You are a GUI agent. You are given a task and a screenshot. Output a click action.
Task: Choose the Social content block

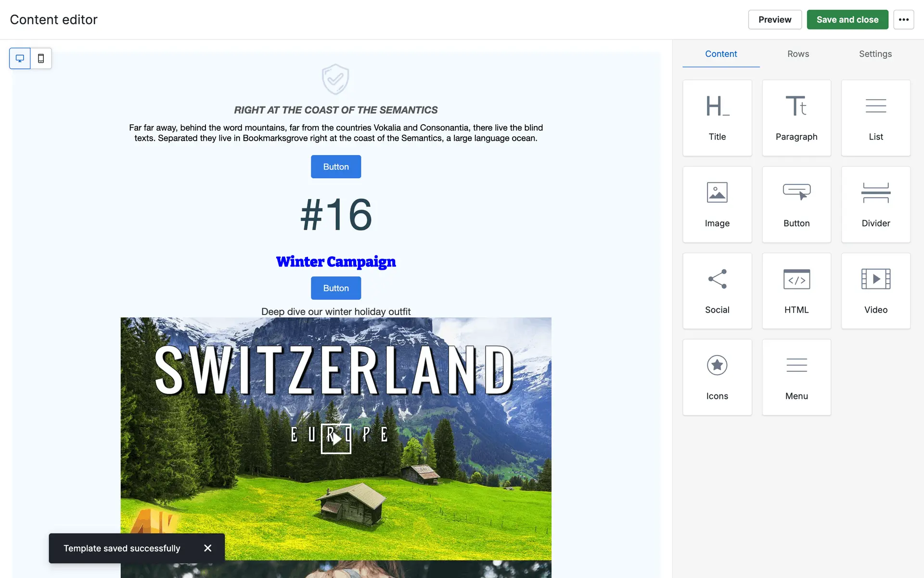717,291
